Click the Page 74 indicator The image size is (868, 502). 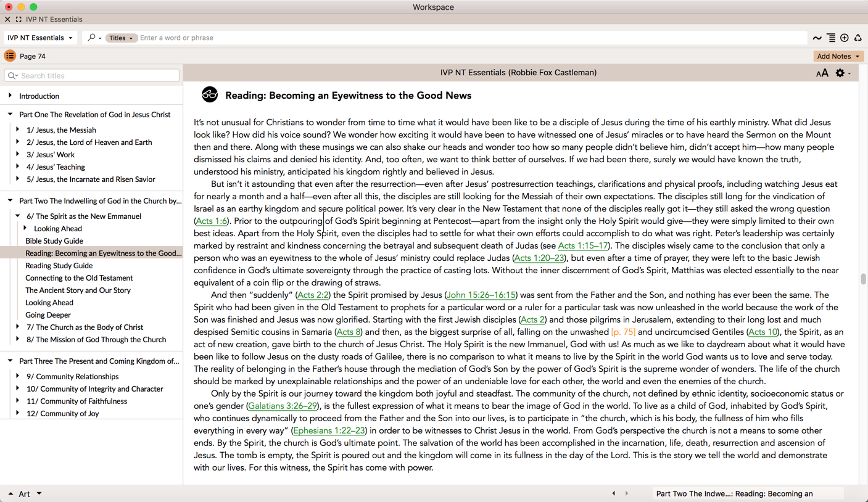33,56
